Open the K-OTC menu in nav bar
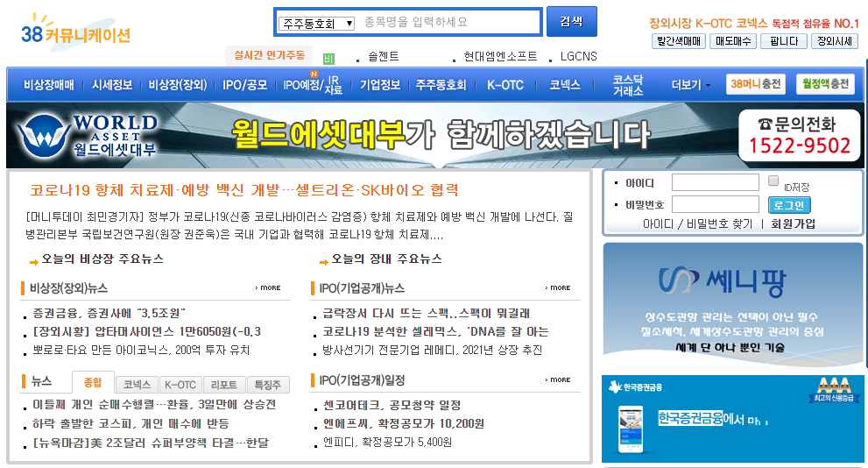 coord(505,85)
